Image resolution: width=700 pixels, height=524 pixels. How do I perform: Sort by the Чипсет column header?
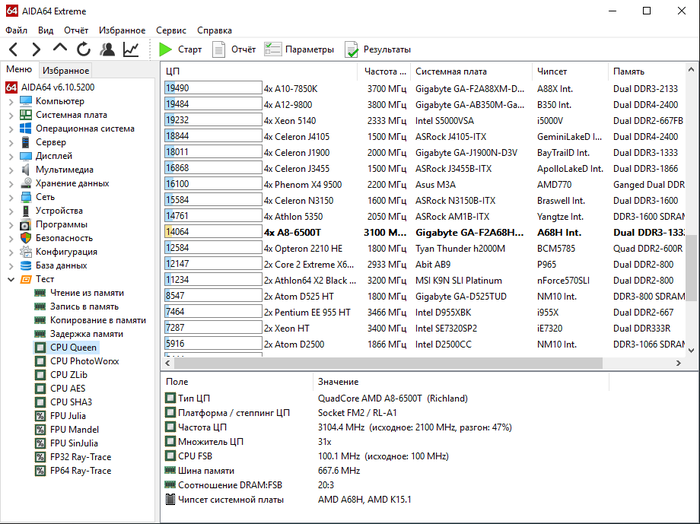[570, 71]
